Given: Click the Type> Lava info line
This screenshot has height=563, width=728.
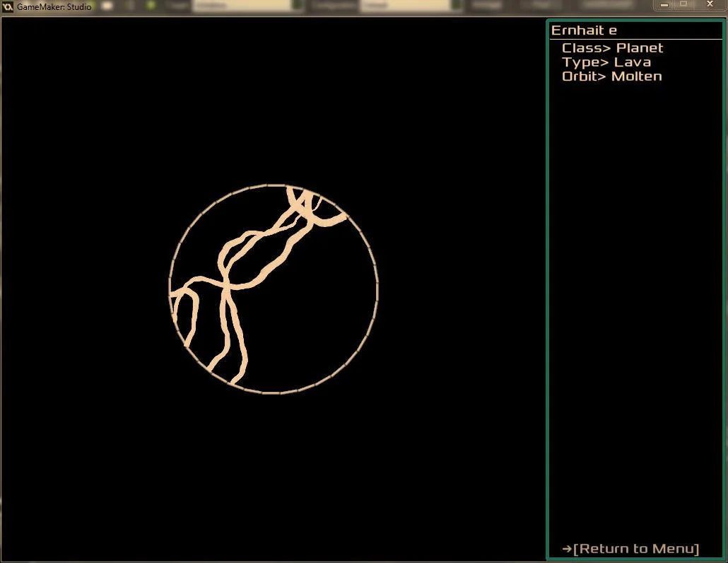Looking at the screenshot, I should 606,62.
